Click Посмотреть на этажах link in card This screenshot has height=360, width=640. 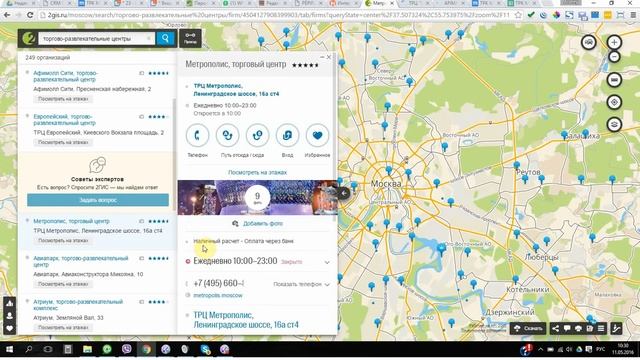[257, 172]
